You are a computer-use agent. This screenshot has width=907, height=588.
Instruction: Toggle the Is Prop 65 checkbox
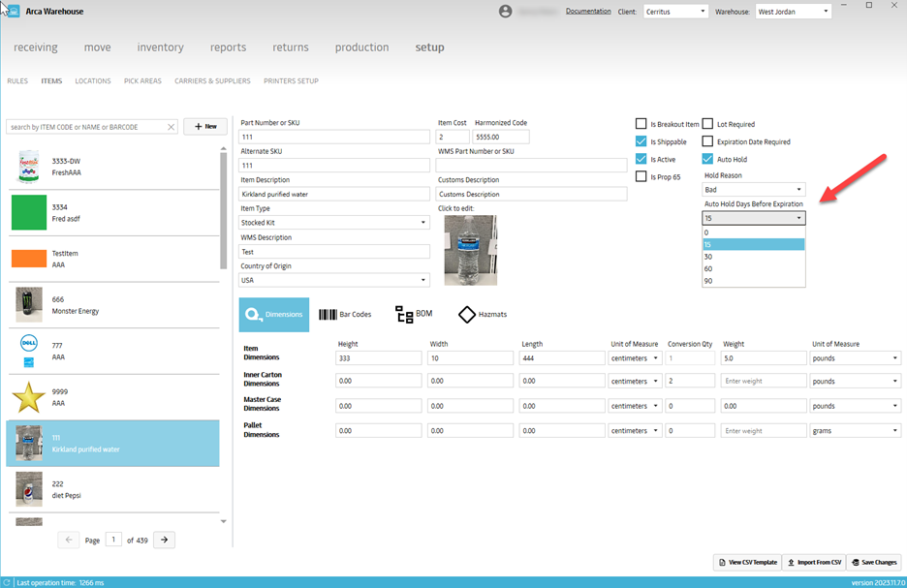[x=641, y=176]
